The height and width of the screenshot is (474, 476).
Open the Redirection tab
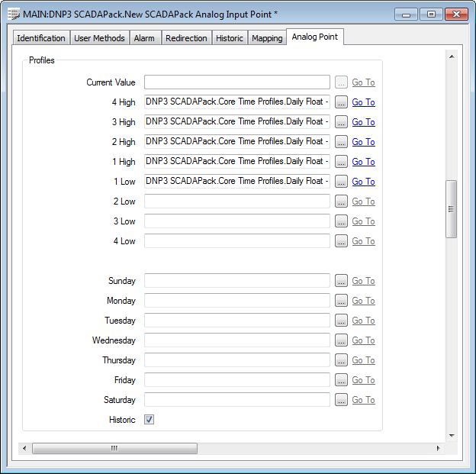186,38
